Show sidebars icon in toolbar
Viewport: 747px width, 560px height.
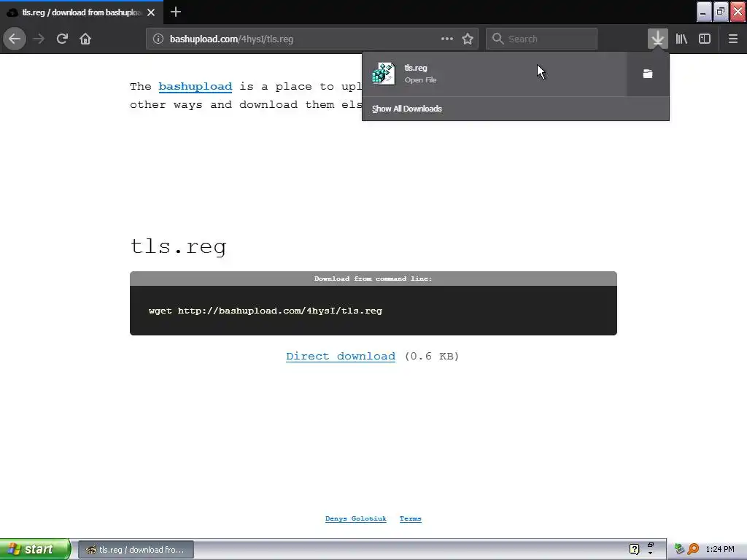click(705, 39)
